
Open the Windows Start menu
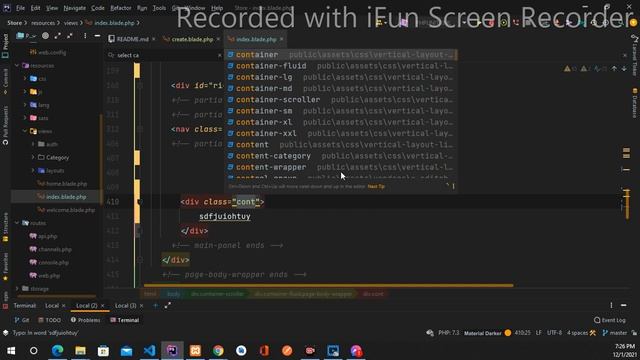click(11, 351)
